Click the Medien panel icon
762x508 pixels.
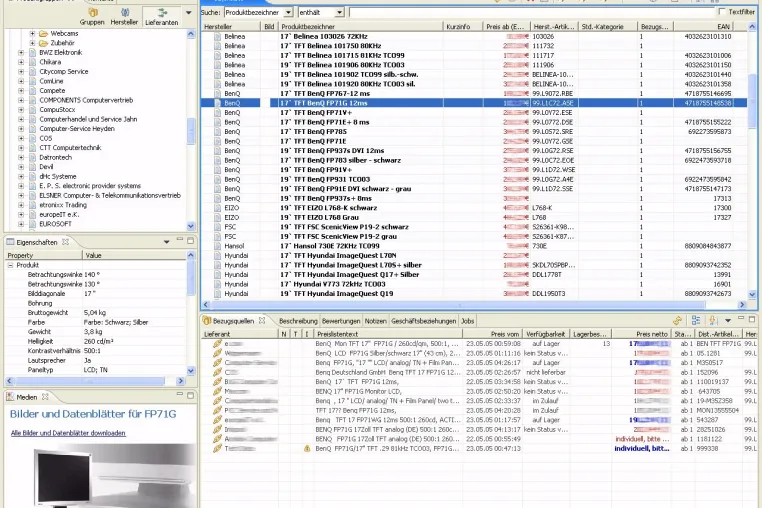click(10, 397)
